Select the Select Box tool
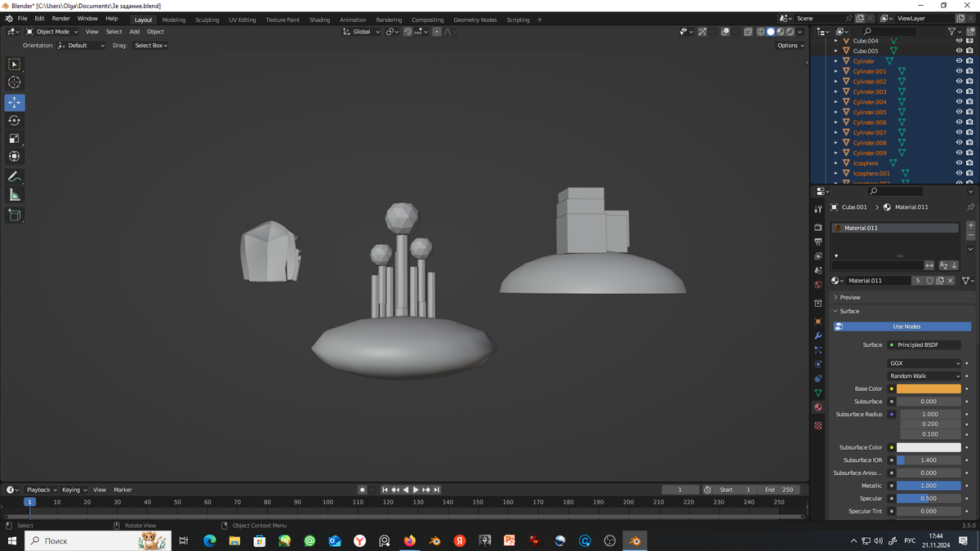This screenshot has width=980, height=551. pos(14,64)
